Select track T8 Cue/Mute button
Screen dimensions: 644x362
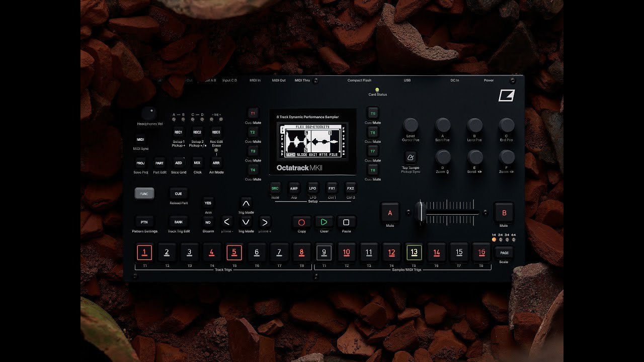pos(373,170)
